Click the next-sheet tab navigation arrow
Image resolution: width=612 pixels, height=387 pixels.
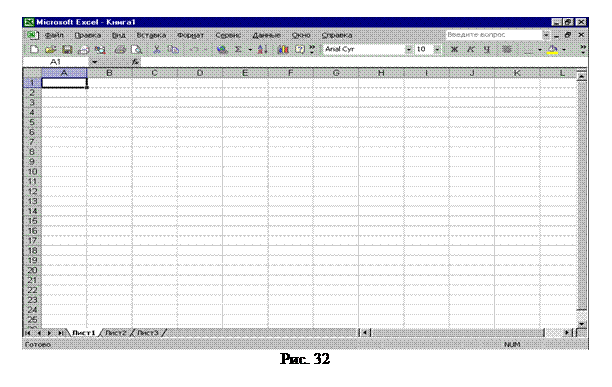[50, 333]
